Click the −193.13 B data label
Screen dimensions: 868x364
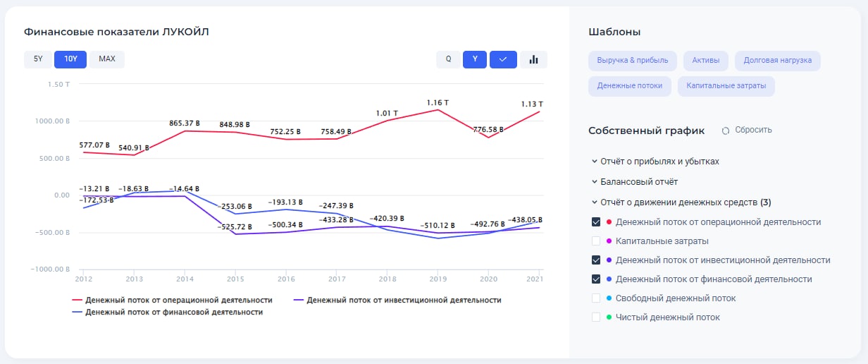(x=286, y=202)
